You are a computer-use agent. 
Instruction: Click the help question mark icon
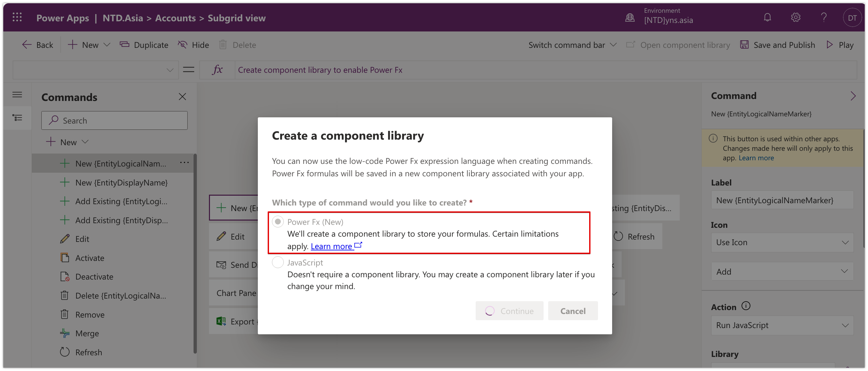823,17
